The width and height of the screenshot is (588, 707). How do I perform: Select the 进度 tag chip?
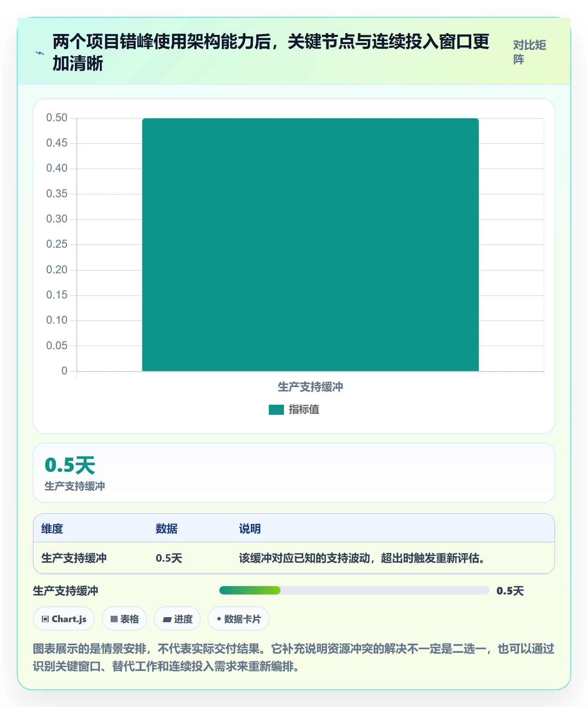pyautogui.click(x=177, y=619)
